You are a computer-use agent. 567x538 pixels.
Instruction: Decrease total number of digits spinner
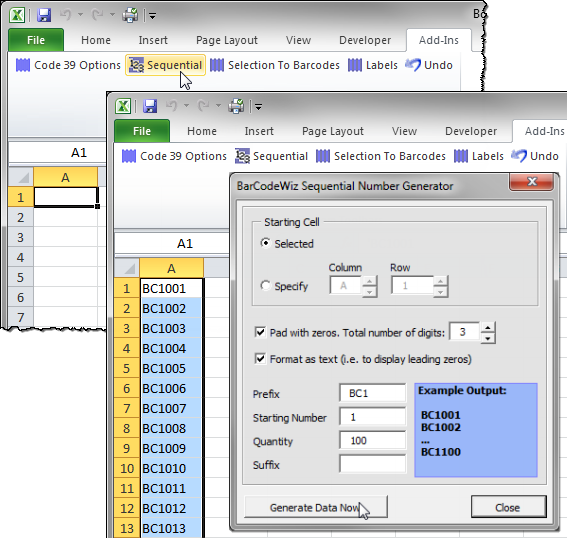[488, 338]
